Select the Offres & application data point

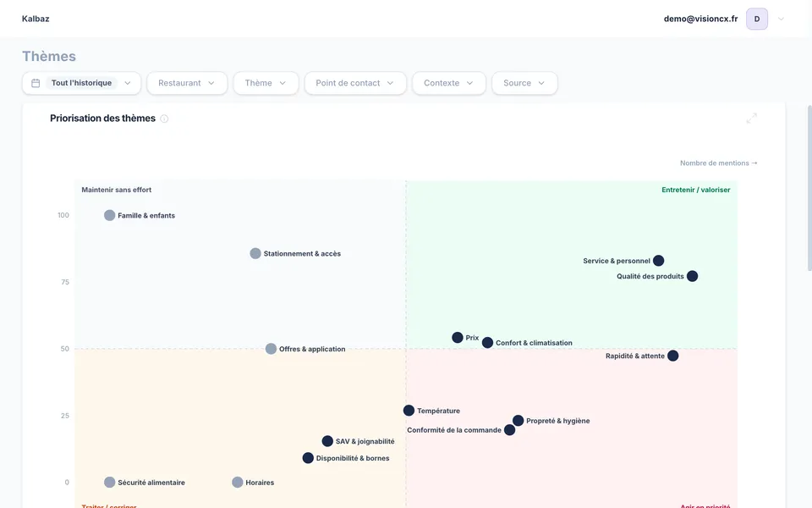[x=271, y=349]
